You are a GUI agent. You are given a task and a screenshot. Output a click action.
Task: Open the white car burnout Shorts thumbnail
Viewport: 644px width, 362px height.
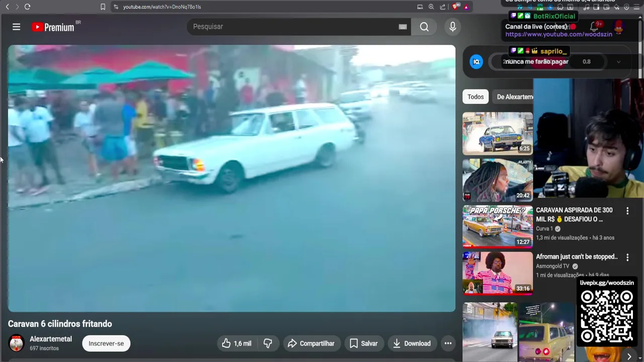[490, 332]
